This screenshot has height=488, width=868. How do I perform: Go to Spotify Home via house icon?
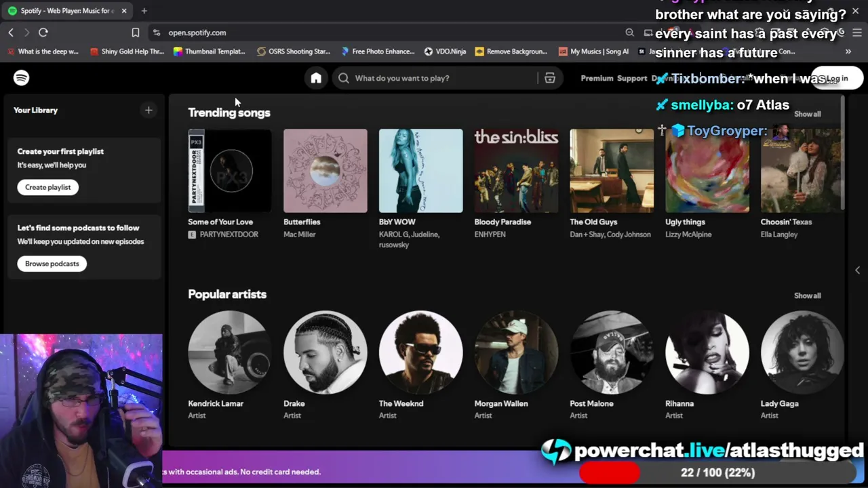click(316, 78)
